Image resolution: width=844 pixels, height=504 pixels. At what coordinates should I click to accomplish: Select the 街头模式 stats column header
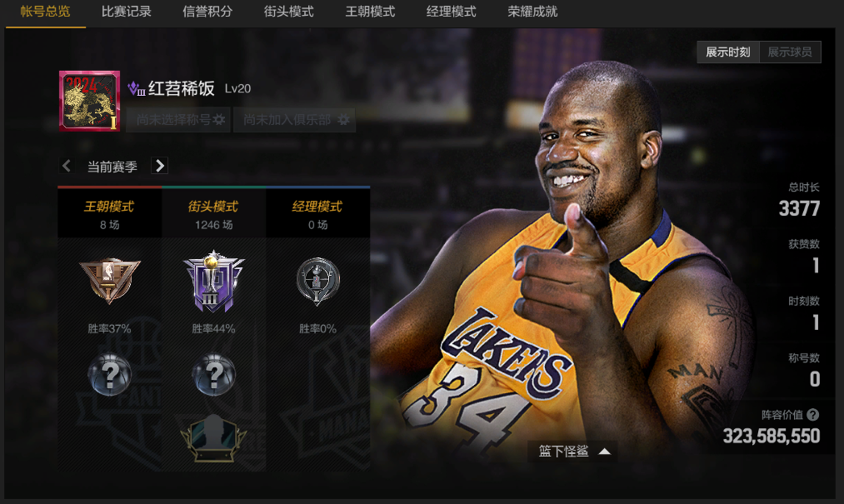pos(213,207)
